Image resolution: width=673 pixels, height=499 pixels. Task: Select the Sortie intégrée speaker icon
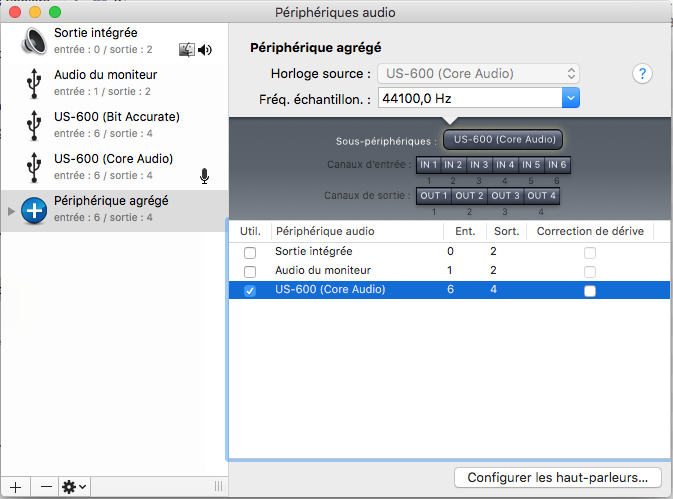coord(34,41)
